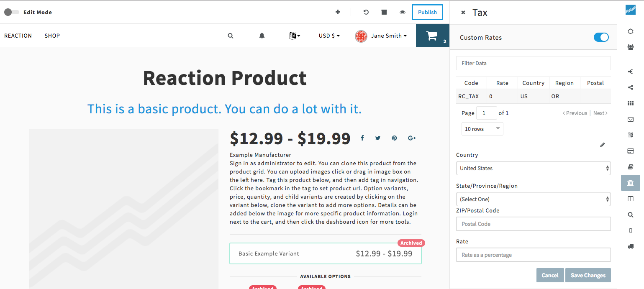
Task: Open the Accounts people icon in sidebar
Action: [631, 48]
